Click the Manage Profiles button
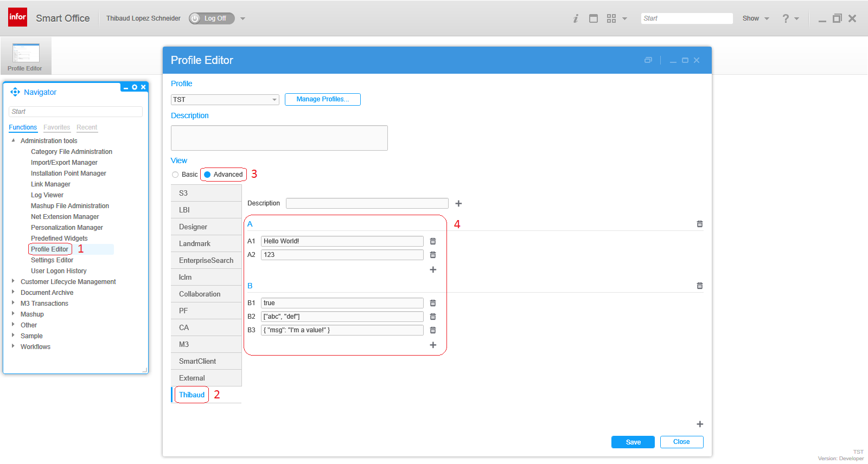This screenshot has width=868, height=464. [x=322, y=99]
